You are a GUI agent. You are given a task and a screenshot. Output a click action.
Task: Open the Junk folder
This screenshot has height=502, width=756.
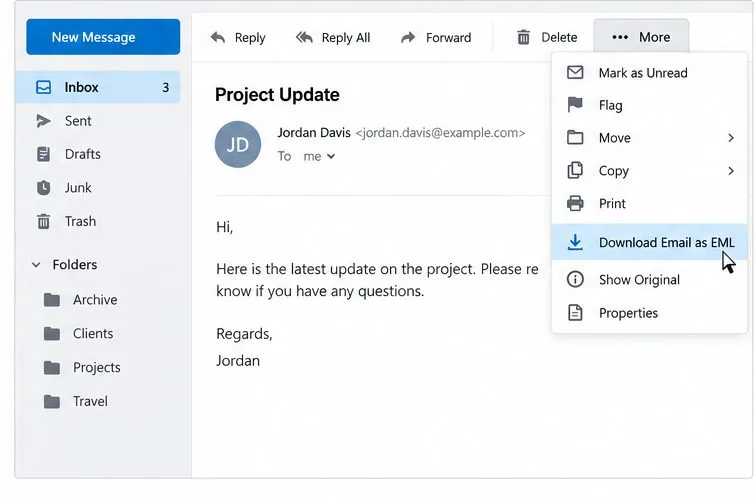click(98, 188)
